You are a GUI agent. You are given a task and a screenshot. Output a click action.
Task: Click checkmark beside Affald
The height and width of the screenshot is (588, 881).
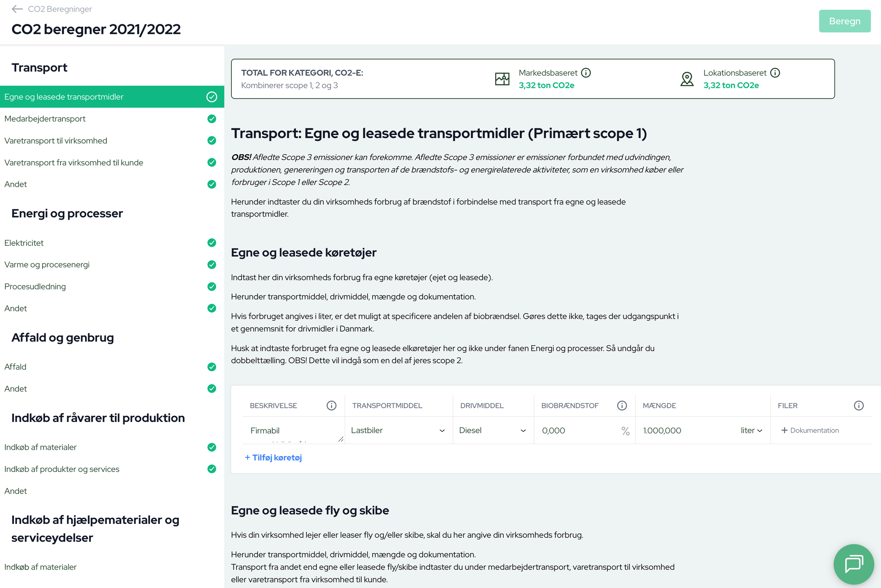tap(212, 367)
